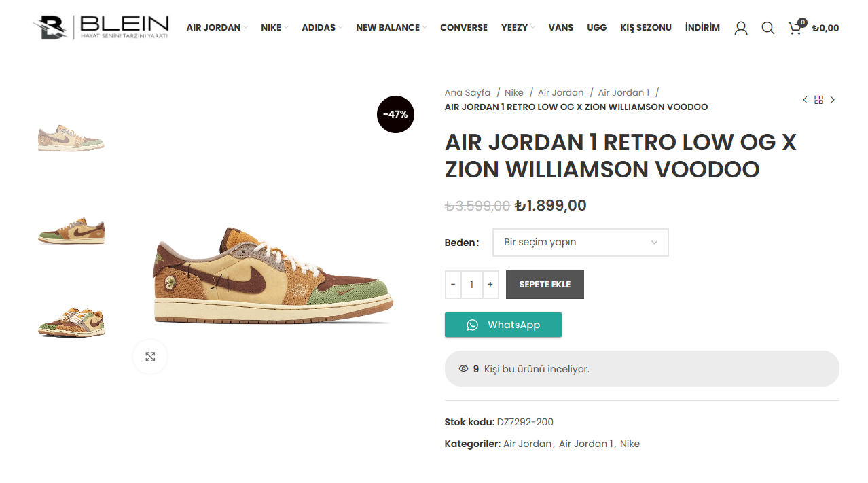Viewport: 868px width, 483px height.
Task: Click the quantity input field
Action: point(472,285)
